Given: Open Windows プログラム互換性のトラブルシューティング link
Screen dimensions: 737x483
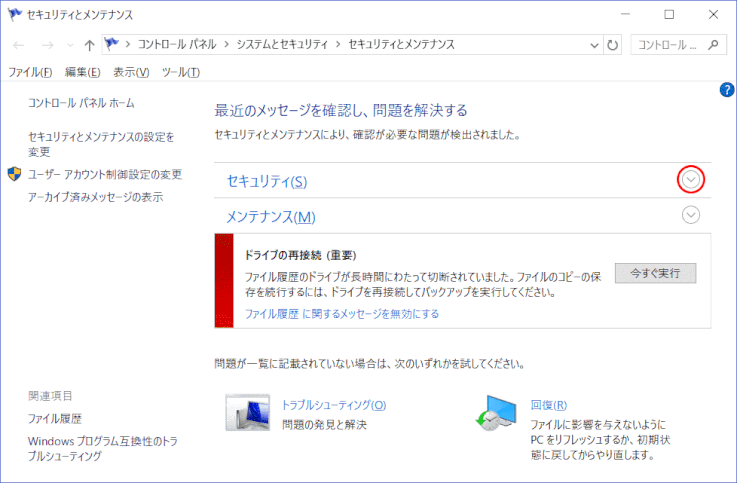Looking at the screenshot, I should [x=102, y=448].
